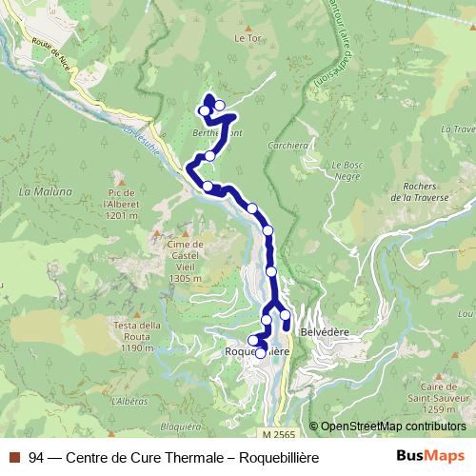
Task: Click the Le Bosc Negre map label
Action: [347, 170]
